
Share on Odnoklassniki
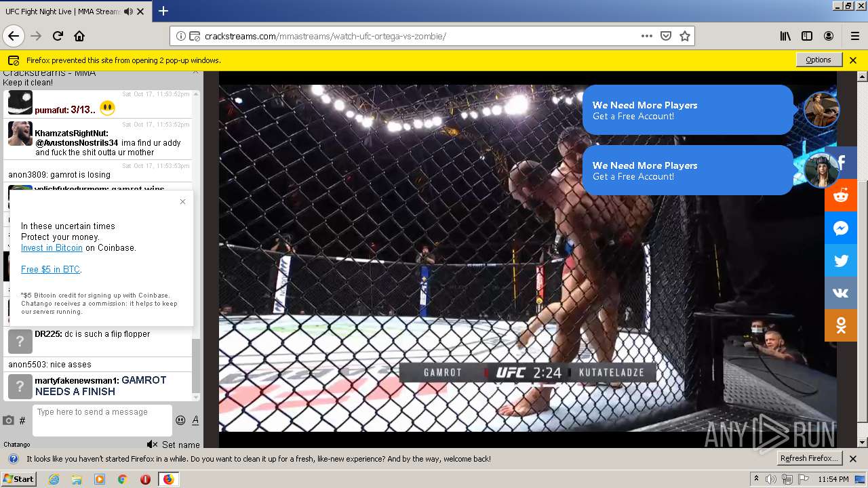coord(841,326)
